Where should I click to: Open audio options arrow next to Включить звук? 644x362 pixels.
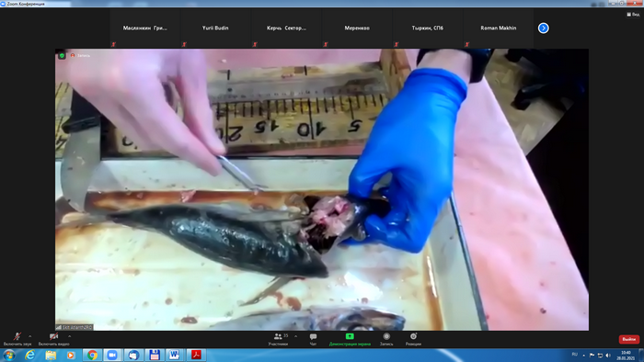pos(30,336)
